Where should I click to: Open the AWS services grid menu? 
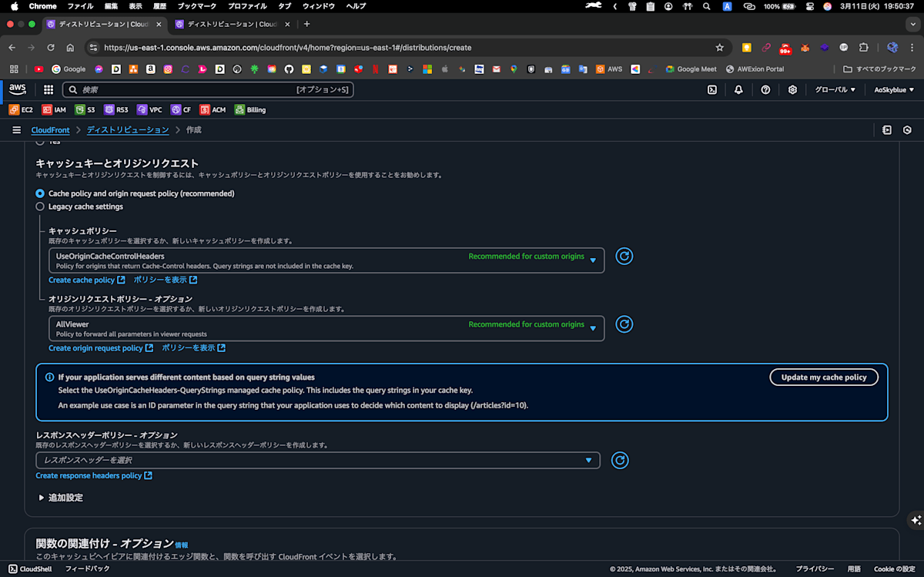49,89
